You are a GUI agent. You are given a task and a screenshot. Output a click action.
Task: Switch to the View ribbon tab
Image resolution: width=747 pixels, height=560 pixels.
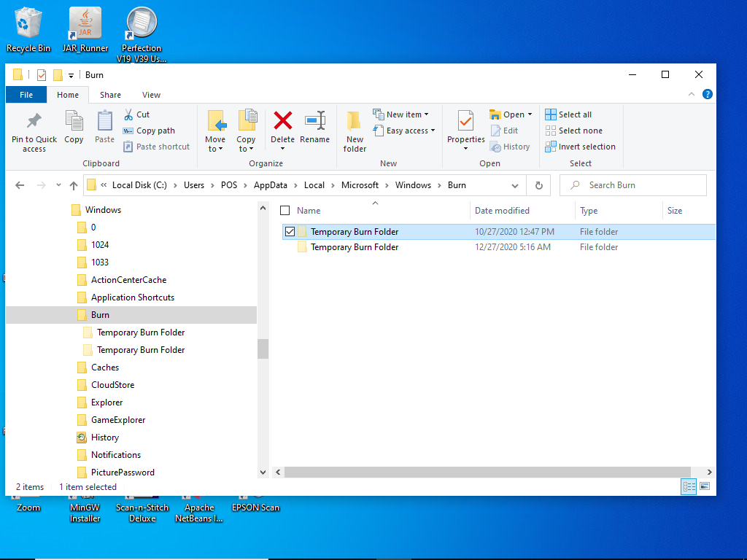click(x=151, y=95)
